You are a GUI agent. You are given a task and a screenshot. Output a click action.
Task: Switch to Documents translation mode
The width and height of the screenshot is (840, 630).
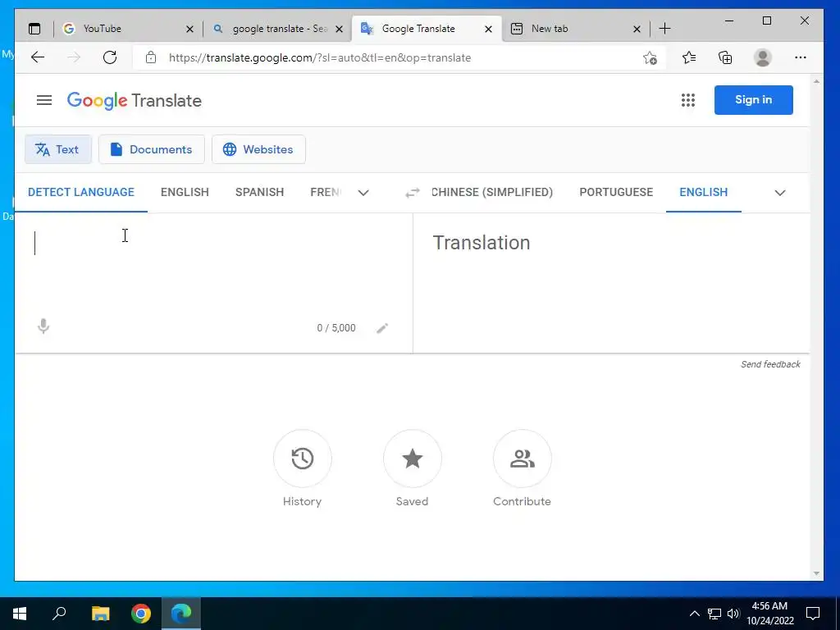(152, 149)
